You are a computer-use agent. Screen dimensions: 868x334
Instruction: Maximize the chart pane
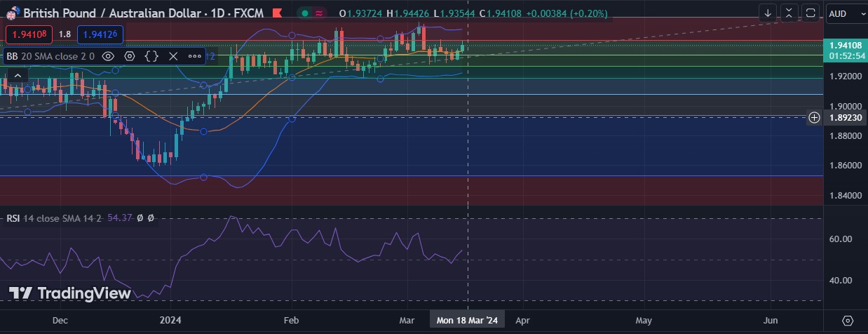click(811, 13)
